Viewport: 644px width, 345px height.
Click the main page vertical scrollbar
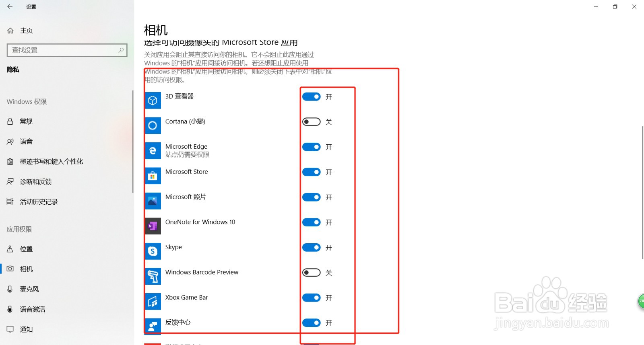[x=642, y=192]
